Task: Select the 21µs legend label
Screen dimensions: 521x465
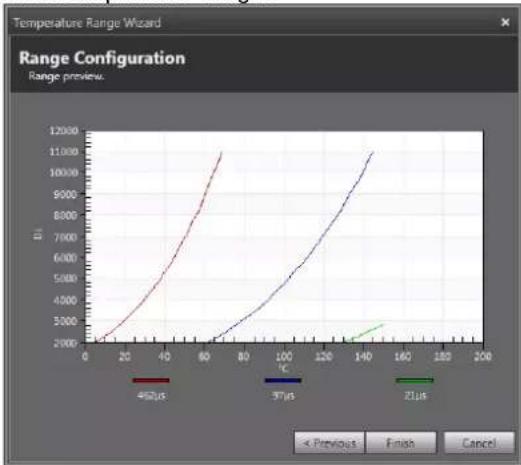Action: (415, 396)
